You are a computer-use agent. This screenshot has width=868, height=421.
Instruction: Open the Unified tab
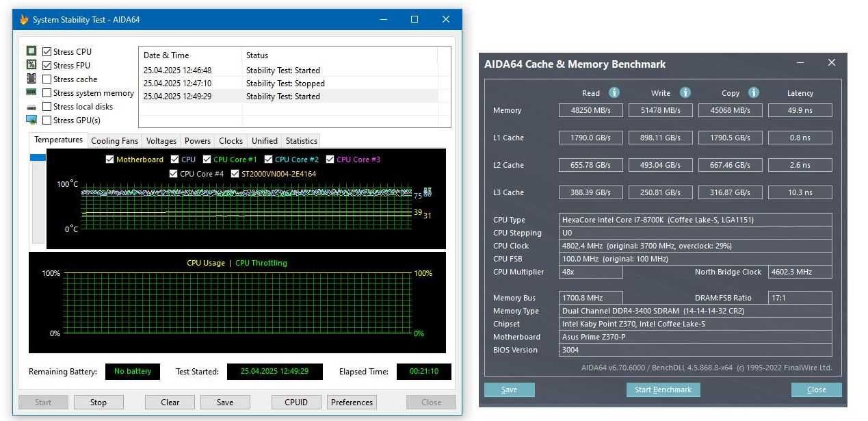(264, 141)
